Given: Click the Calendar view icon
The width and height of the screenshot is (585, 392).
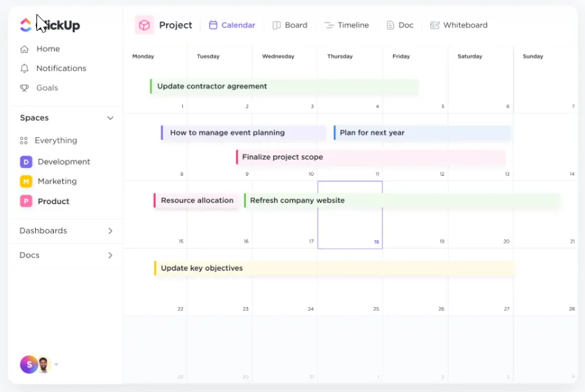Looking at the screenshot, I should (213, 25).
